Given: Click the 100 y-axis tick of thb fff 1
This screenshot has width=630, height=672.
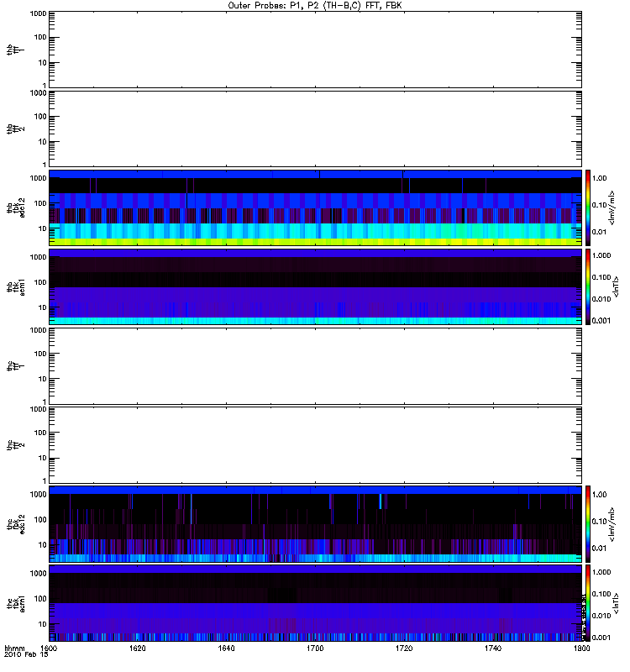Looking at the screenshot, I should pos(40,37).
